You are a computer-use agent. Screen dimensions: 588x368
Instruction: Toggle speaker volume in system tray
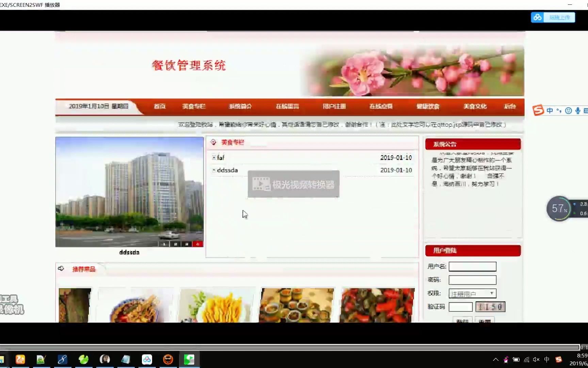[x=536, y=359]
